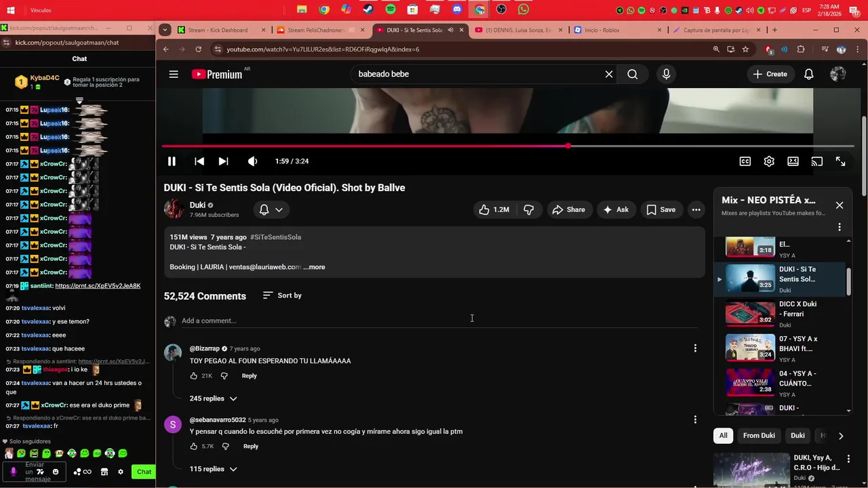Bookmark this page with the star icon
868x488 pixels.
point(745,49)
